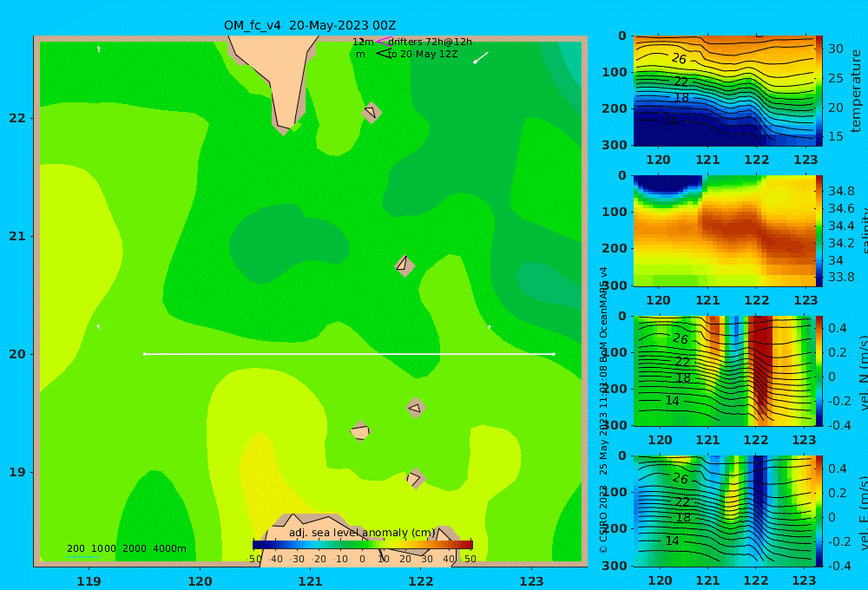Click the 34.8 tick on salinity colorbar

click(841, 192)
